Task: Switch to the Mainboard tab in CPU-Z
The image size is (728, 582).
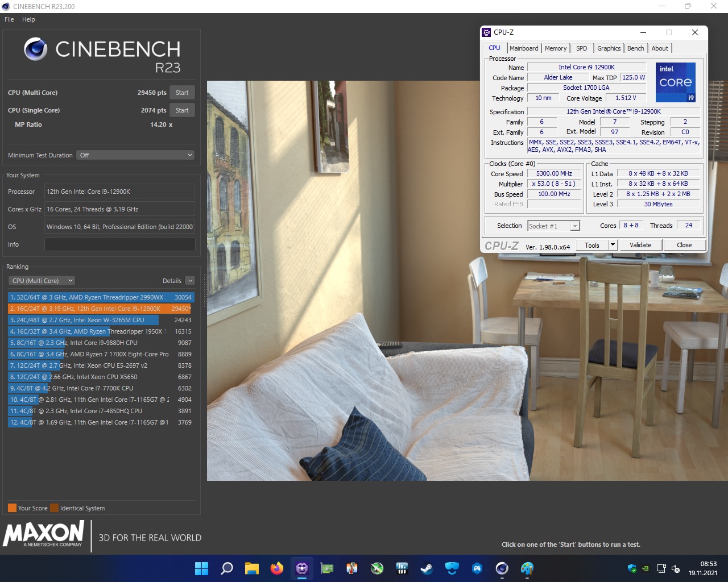Action: [x=524, y=48]
